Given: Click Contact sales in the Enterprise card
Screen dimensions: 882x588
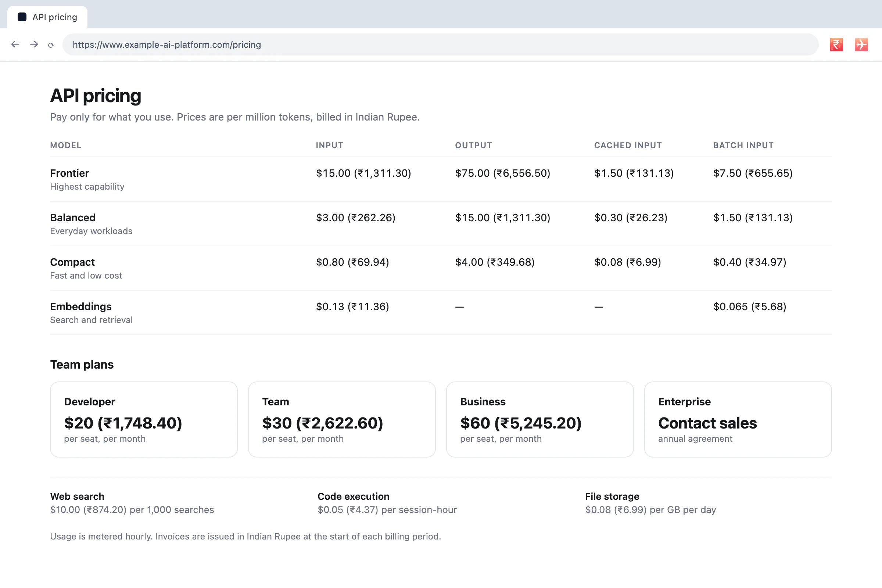Looking at the screenshot, I should point(707,423).
